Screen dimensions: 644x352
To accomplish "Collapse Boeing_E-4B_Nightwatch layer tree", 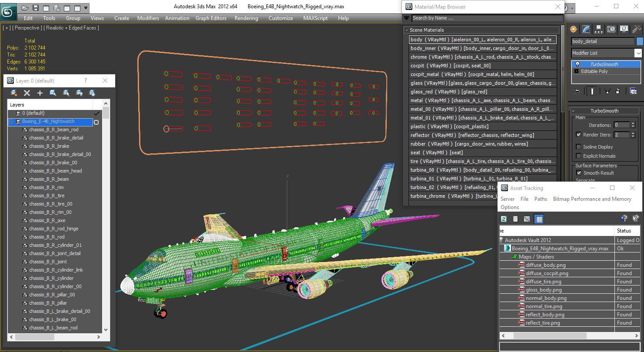I will click(x=11, y=122).
